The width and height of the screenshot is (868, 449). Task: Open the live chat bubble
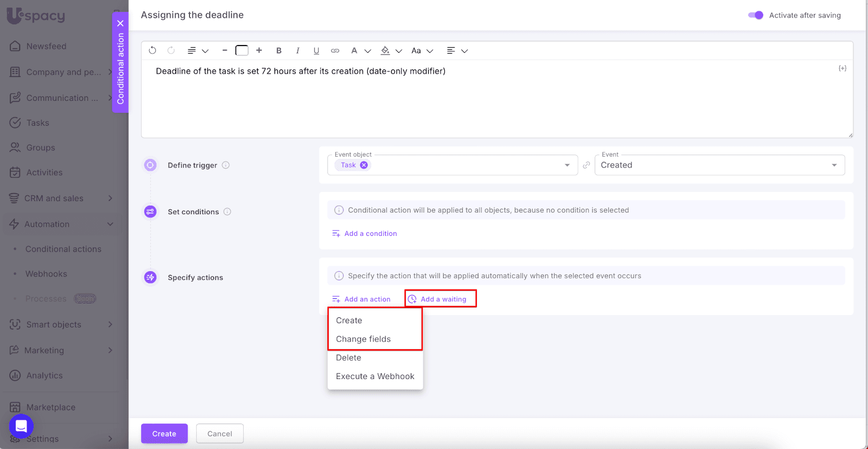[21, 426]
